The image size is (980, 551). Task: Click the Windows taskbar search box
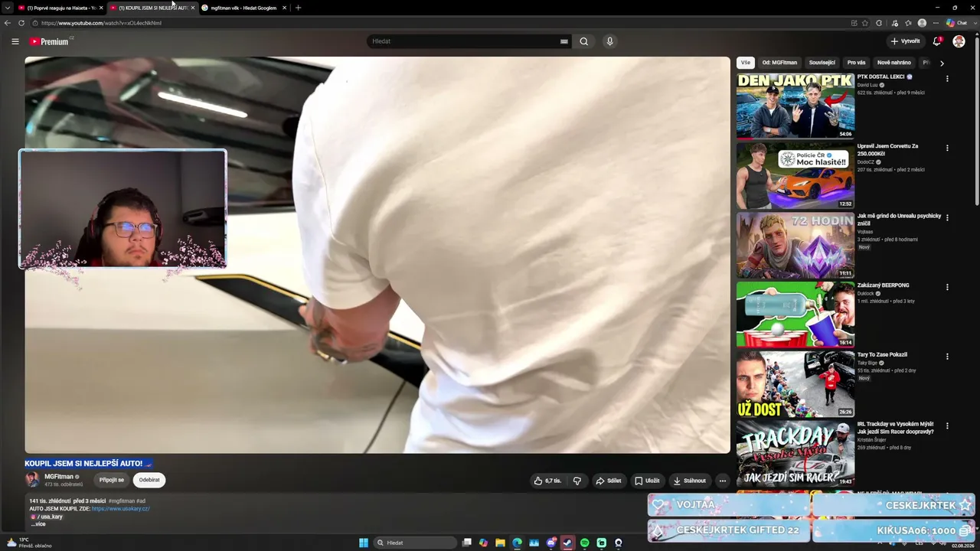click(x=416, y=543)
